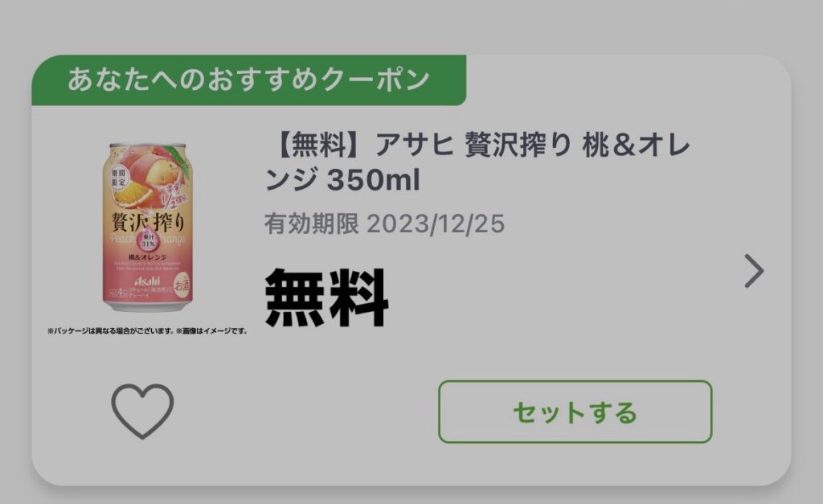
Task: Open coupon details with the right chevron arrow
Action: point(754,271)
